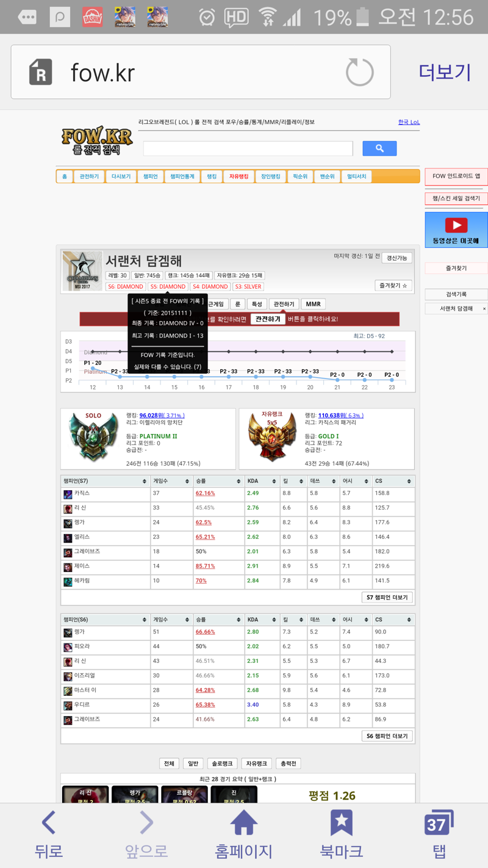The image size is (488, 868).
Task: Select the 특성 profile tab
Action: click(257, 304)
